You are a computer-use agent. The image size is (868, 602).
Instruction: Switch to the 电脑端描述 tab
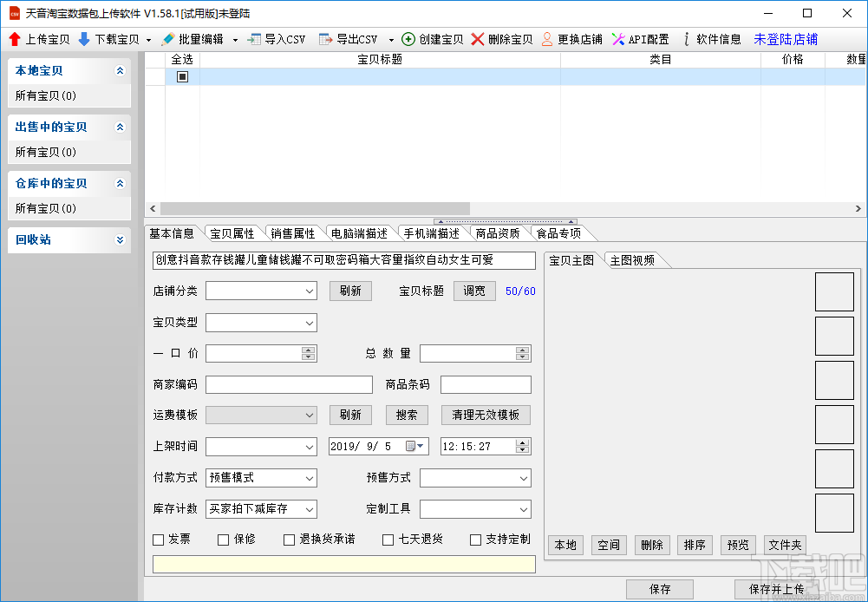[359, 233]
